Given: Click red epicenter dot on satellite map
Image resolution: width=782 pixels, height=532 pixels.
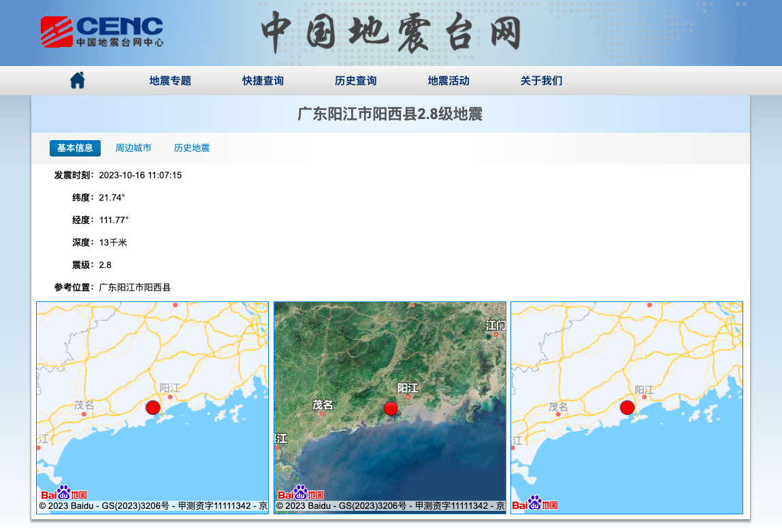Looking at the screenshot, I should (391, 408).
